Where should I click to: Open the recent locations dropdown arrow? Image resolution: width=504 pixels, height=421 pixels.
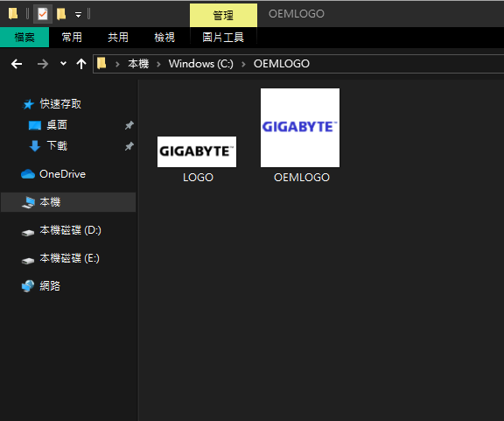(x=63, y=63)
